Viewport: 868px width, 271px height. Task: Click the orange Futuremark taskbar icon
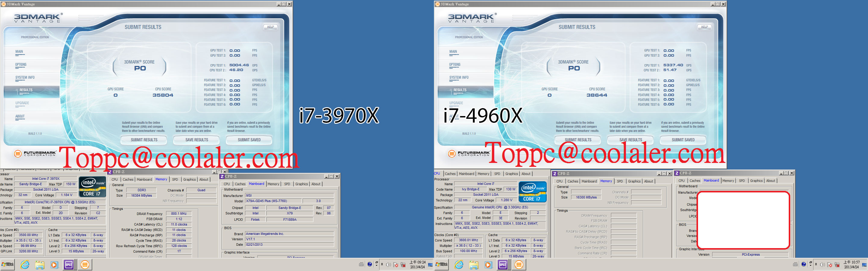pos(85,265)
